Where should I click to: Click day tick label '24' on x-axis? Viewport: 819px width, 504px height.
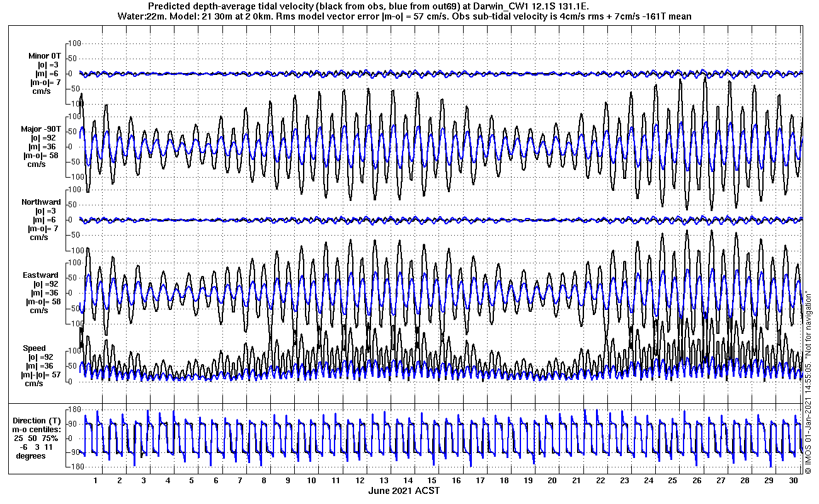[648, 481]
